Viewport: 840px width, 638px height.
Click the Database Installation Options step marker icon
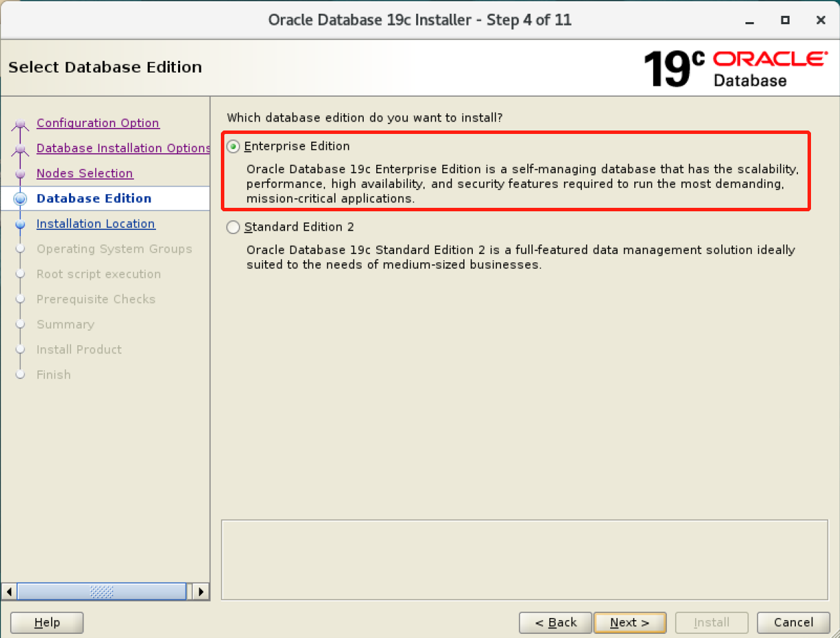pyautogui.click(x=21, y=149)
